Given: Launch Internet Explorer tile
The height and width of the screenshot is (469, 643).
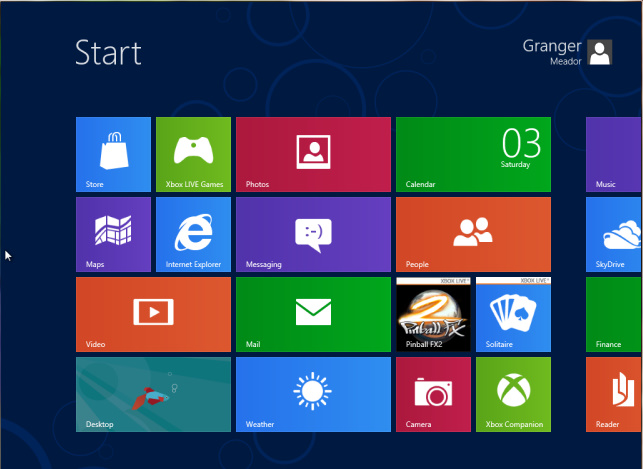Looking at the screenshot, I should point(193,234).
